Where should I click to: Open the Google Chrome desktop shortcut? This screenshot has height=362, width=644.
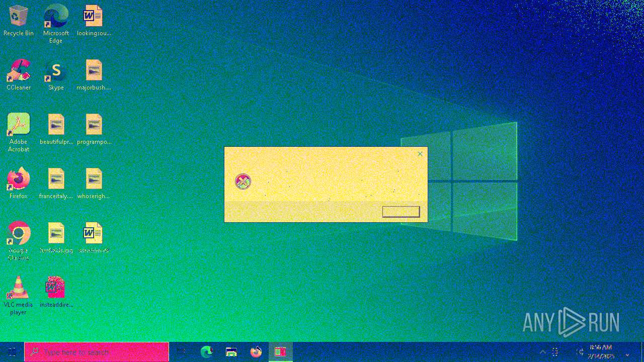click(x=19, y=241)
